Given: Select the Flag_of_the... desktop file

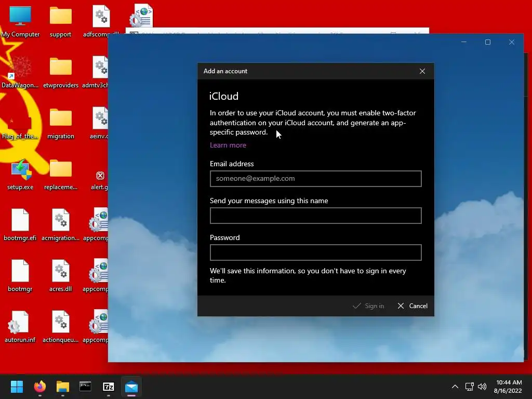Looking at the screenshot, I should [20, 123].
